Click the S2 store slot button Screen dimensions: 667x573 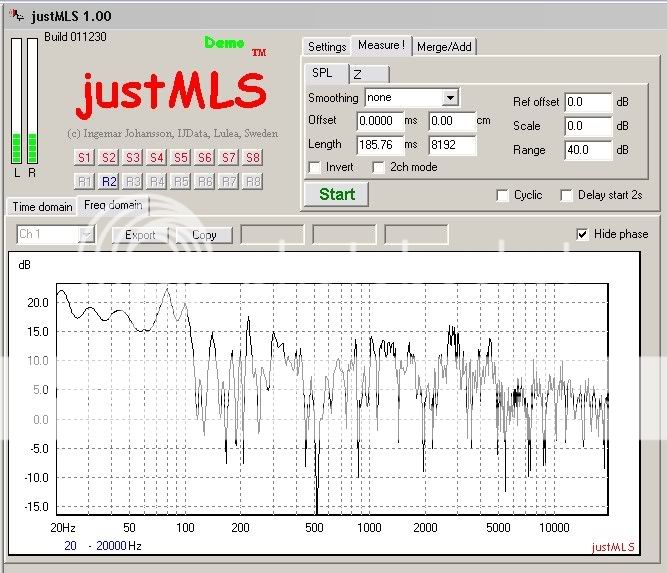[x=109, y=157]
